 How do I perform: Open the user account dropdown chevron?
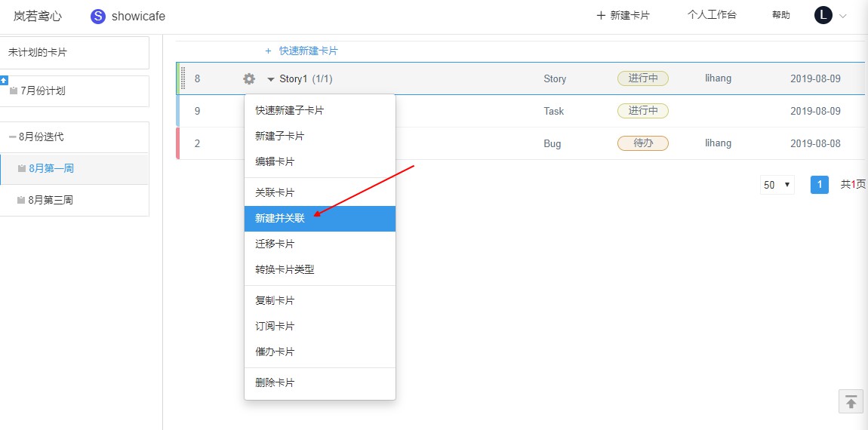pos(843,16)
